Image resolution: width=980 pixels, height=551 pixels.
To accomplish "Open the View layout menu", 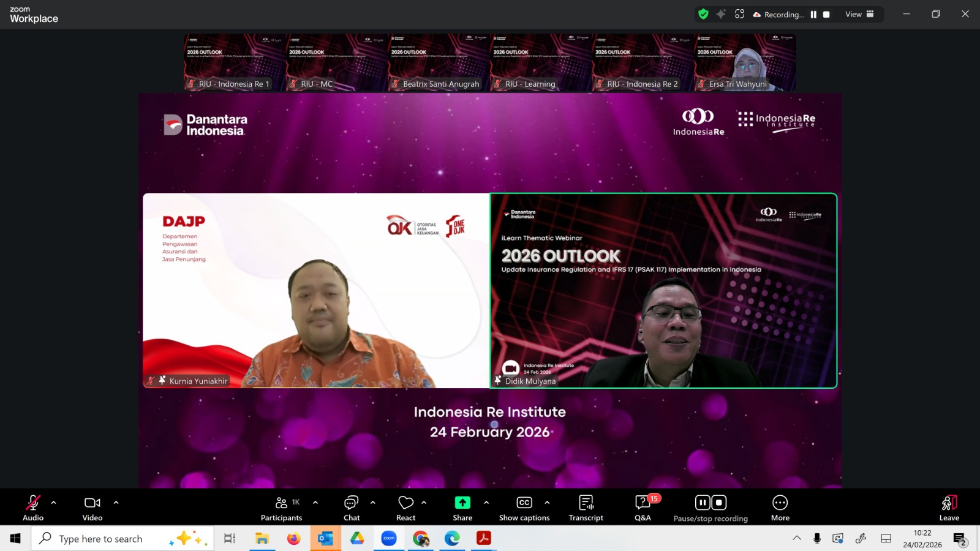I will [859, 14].
